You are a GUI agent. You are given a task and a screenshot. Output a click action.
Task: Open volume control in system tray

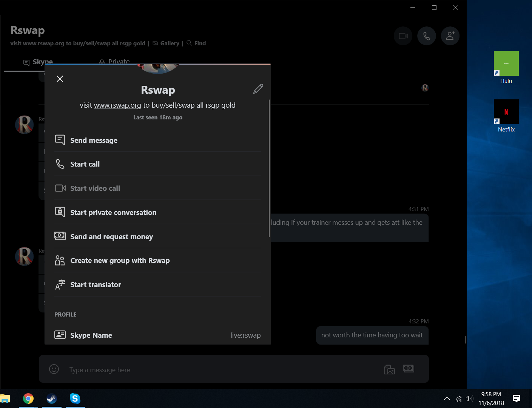point(469,399)
